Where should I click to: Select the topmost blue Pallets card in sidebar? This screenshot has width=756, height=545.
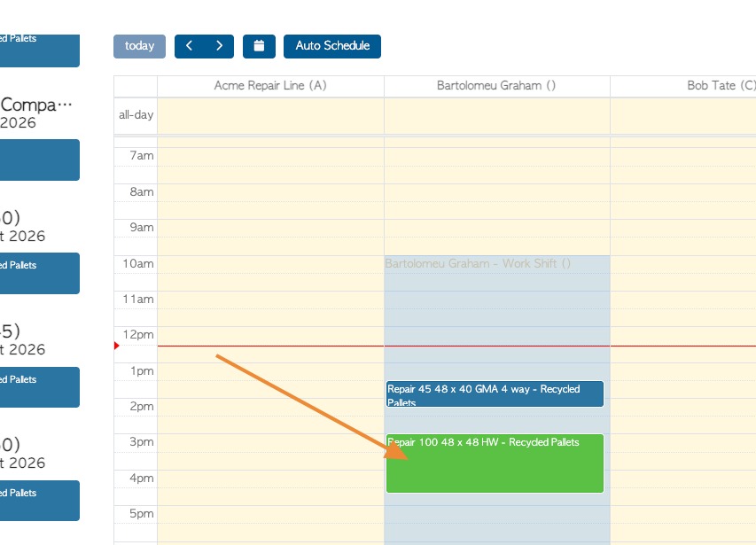point(40,51)
